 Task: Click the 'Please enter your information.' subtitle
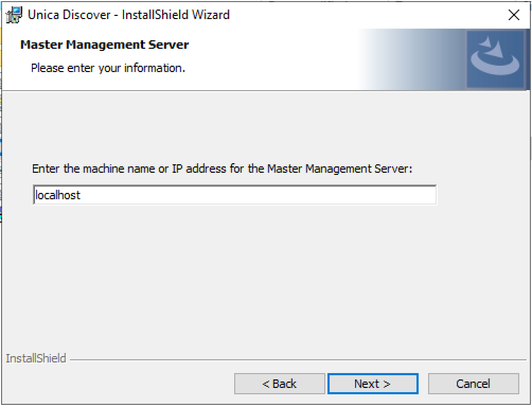[108, 68]
